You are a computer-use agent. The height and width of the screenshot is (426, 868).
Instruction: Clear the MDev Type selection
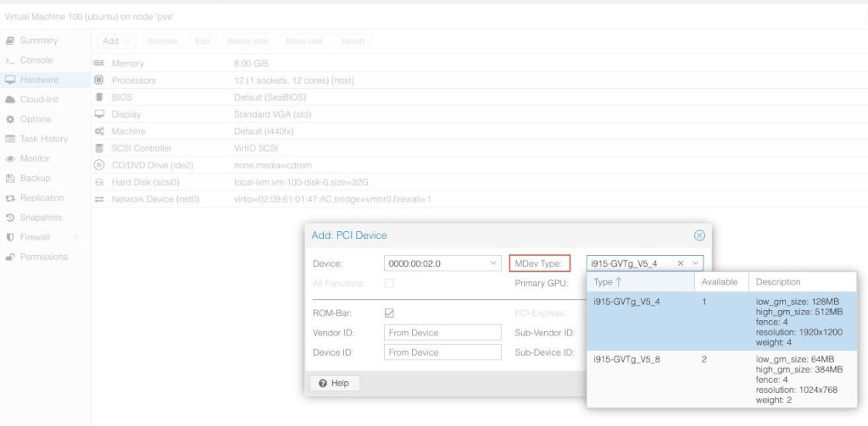(x=681, y=263)
